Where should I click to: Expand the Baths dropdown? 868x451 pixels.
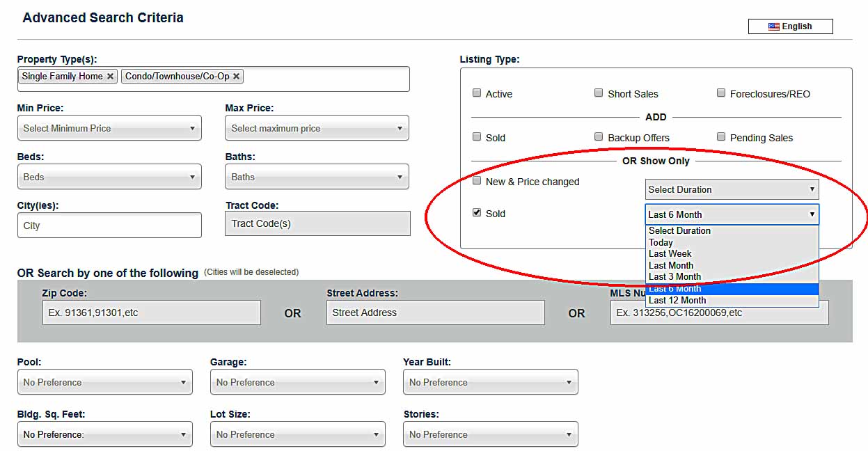click(317, 177)
